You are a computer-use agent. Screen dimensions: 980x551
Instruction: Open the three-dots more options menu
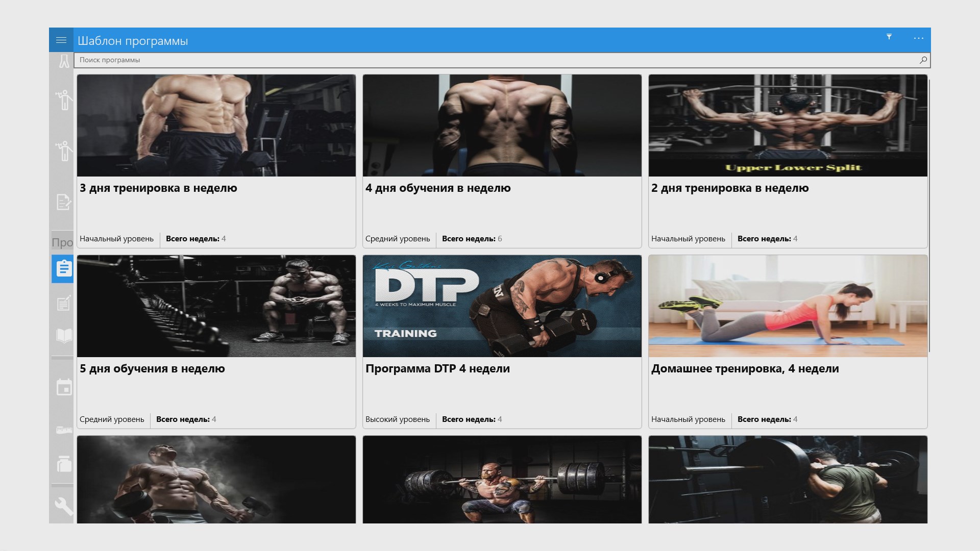(919, 38)
